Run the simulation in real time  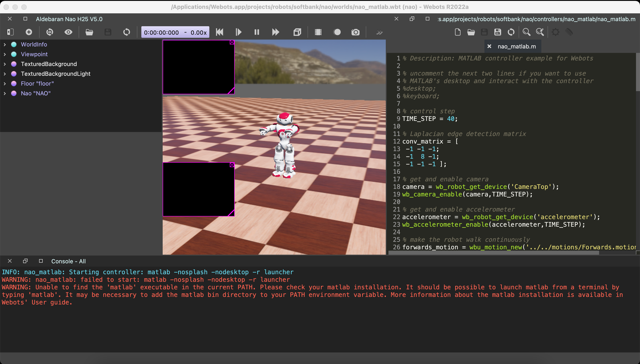tap(238, 32)
